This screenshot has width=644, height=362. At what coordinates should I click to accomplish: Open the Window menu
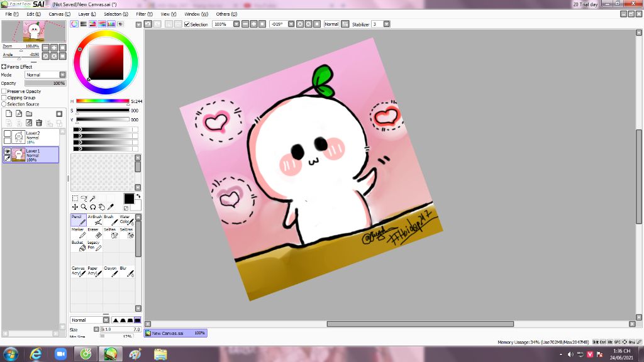[x=196, y=14]
